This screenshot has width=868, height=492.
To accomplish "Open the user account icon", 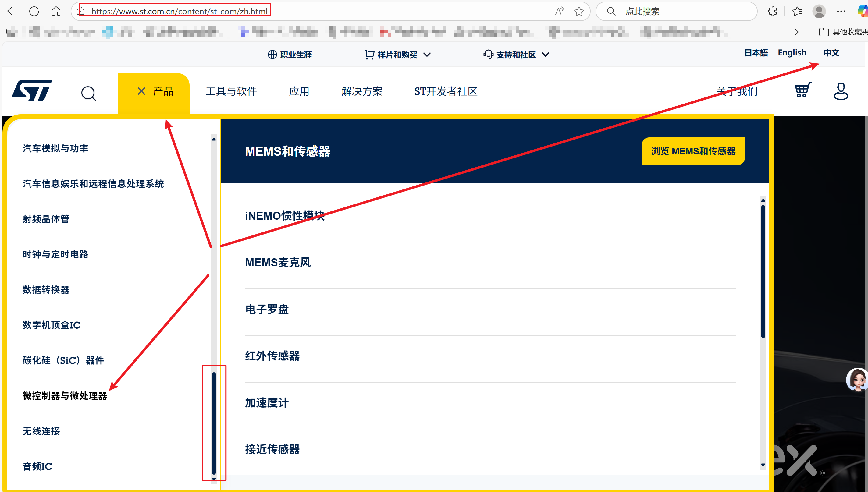I will click(841, 91).
